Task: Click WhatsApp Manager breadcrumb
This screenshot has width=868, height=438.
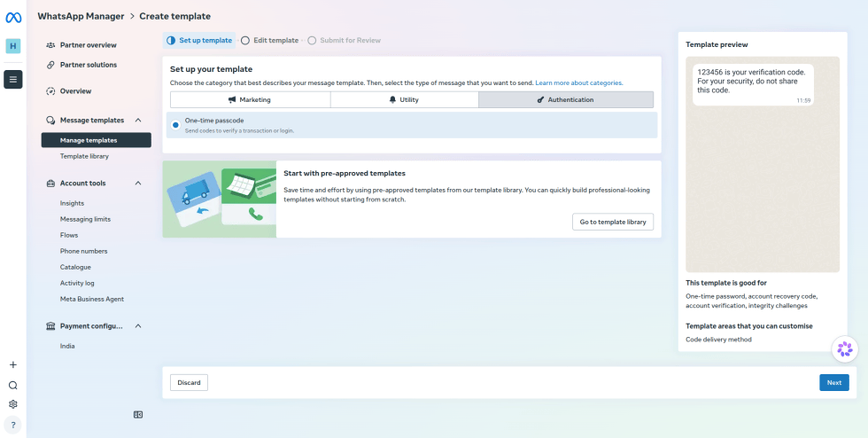Action: [81, 16]
